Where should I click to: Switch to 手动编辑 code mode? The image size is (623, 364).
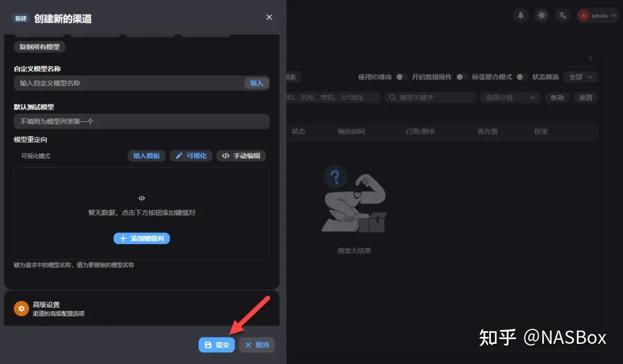point(241,156)
